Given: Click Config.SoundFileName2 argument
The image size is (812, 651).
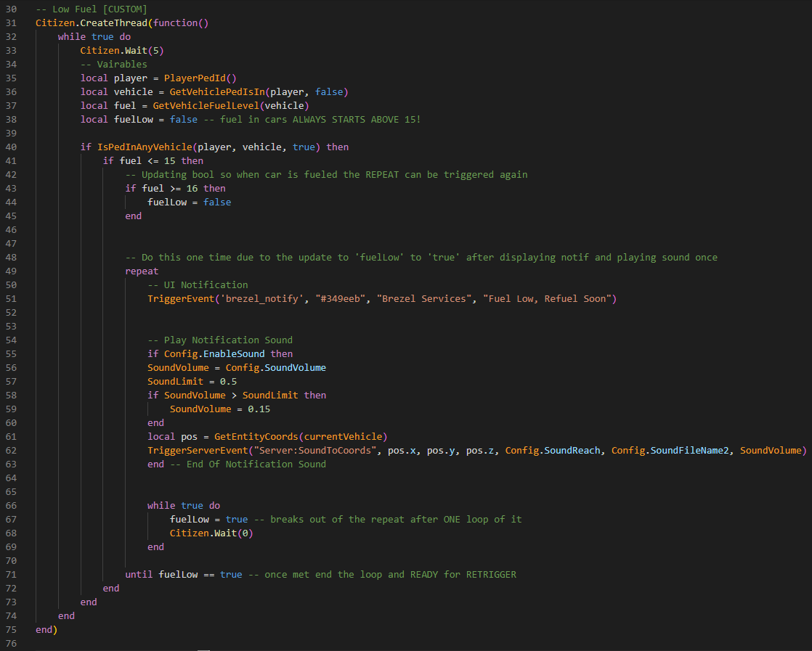Looking at the screenshot, I should (x=670, y=451).
